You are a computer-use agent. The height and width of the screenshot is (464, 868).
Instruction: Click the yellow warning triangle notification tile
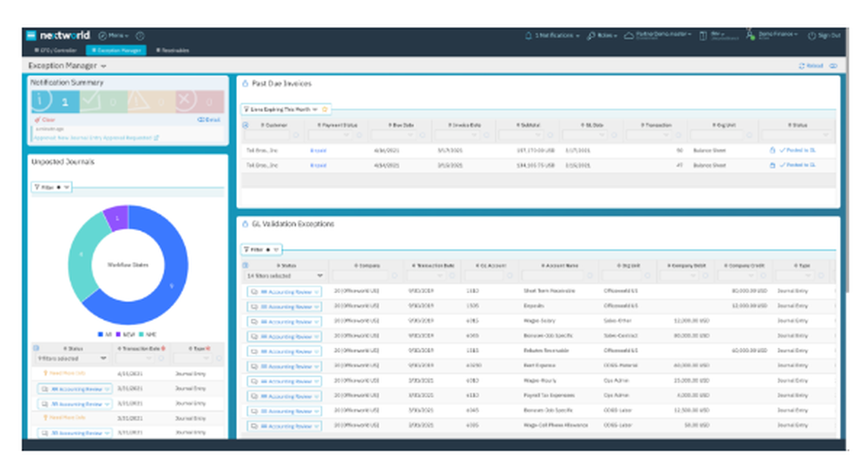(x=152, y=101)
